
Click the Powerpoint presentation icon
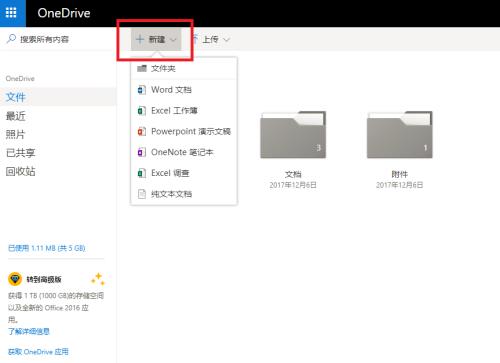point(142,131)
